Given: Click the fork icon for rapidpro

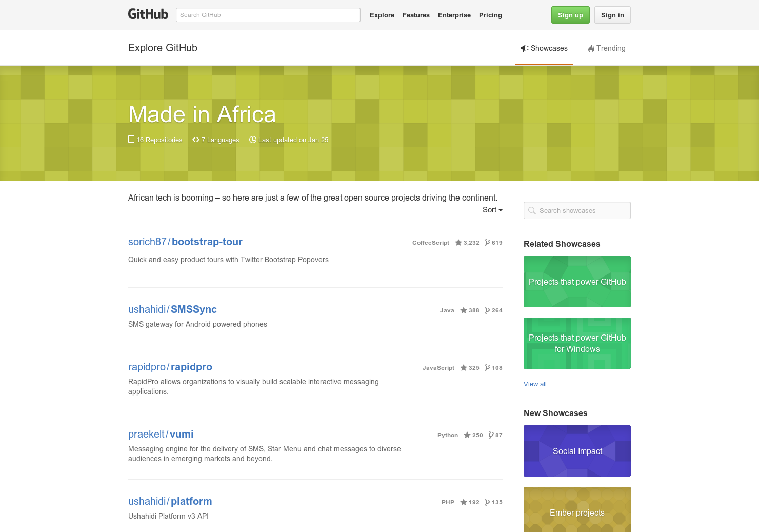Looking at the screenshot, I should pyautogui.click(x=487, y=368).
